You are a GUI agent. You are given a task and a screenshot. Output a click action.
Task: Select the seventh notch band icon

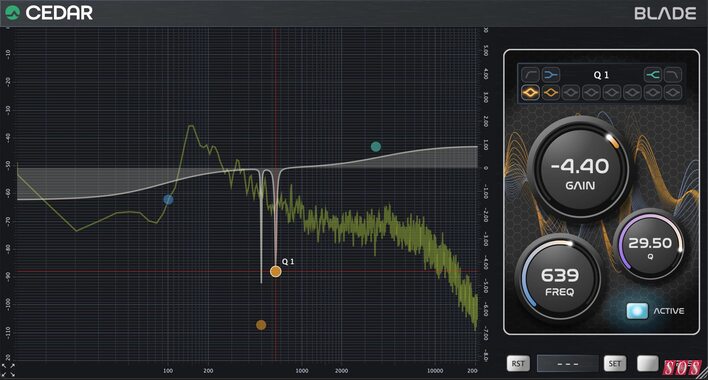[652, 93]
